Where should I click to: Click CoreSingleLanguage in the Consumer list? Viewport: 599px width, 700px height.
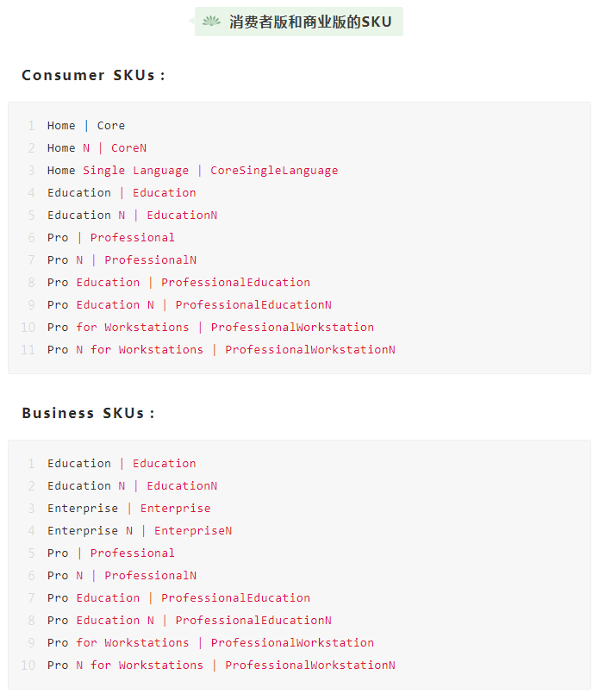274,170
